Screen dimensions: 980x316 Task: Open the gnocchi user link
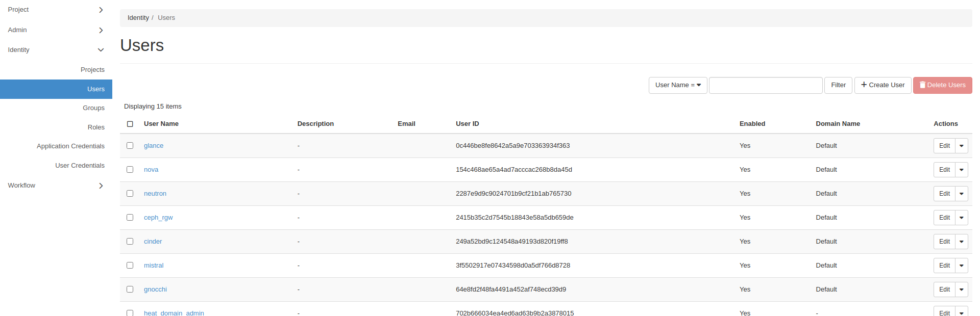point(155,289)
